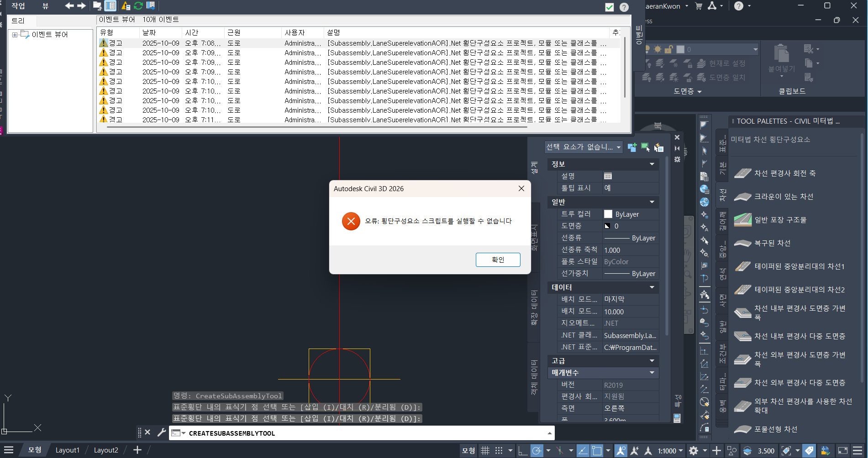
Task: Toggle ortho mode in the status bar
Action: (x=523, y=451)
